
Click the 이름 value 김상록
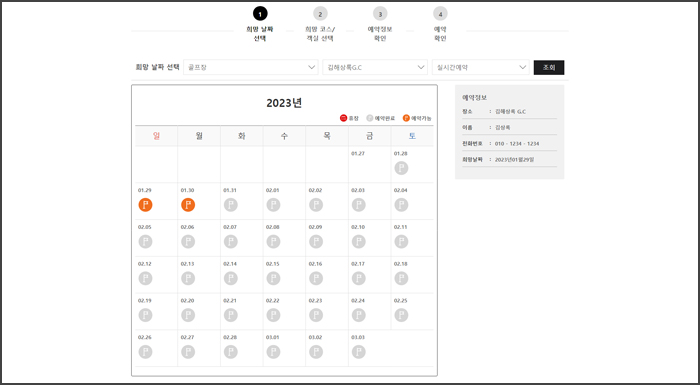[503, 128]
